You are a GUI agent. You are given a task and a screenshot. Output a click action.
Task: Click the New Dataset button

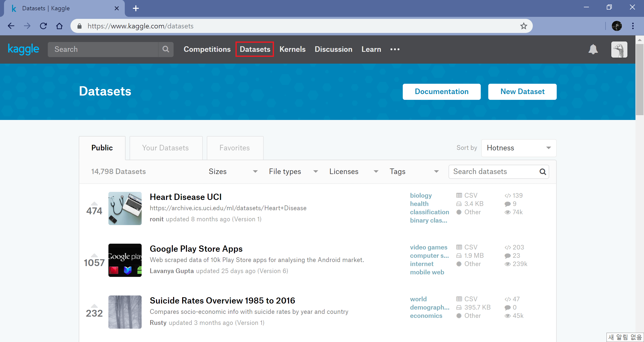click(x=522, y=92)
